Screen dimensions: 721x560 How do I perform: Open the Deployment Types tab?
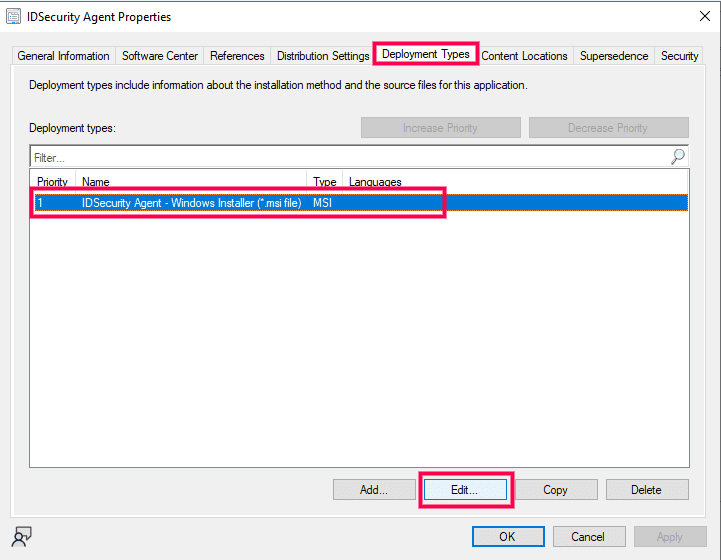point(426,54)
